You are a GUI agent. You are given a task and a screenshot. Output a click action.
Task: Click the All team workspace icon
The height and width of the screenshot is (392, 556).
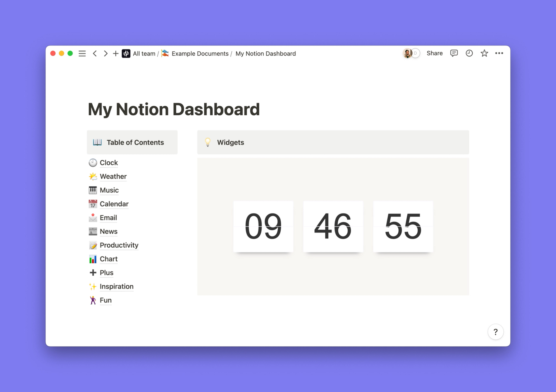126,53
